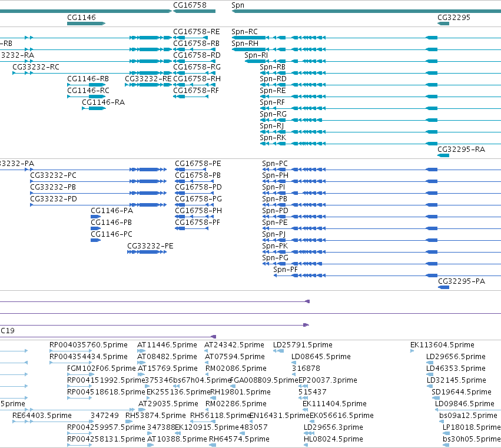Open EST label RP004035760.5prime

[x=88, y=345]
